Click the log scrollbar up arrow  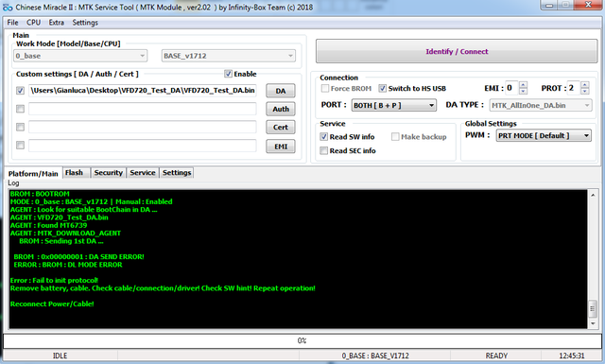[x=593, y=195]
